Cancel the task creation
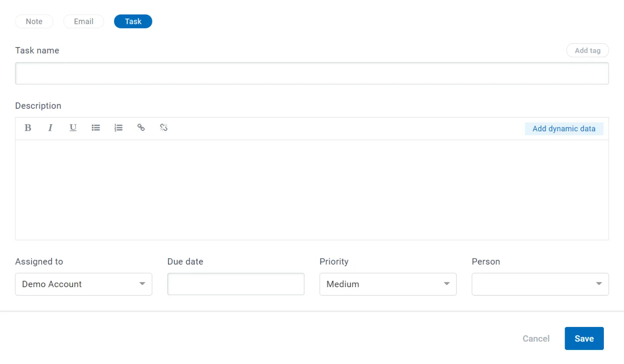The height and width of the screenshot is (364, 624). pyautogui.click(x=536, y=339)
